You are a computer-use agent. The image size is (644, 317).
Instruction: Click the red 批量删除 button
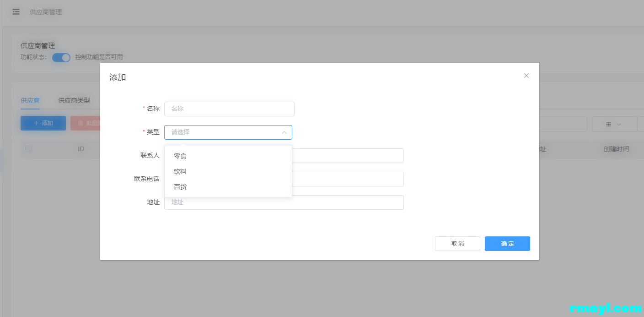(86, 123)
